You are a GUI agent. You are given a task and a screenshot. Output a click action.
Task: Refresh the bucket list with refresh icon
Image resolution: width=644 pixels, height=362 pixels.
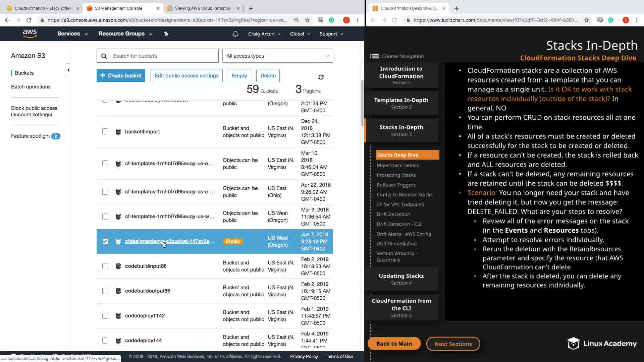point(321,77)
